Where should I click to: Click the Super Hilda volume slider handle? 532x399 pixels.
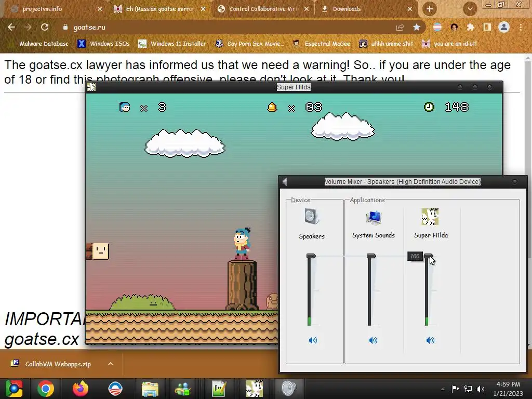(428, 256)
